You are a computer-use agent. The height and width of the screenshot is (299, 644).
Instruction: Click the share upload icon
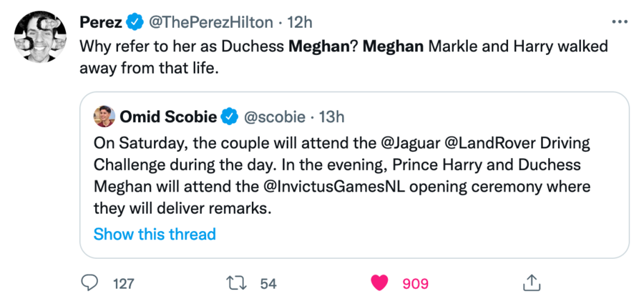[530, 283]
